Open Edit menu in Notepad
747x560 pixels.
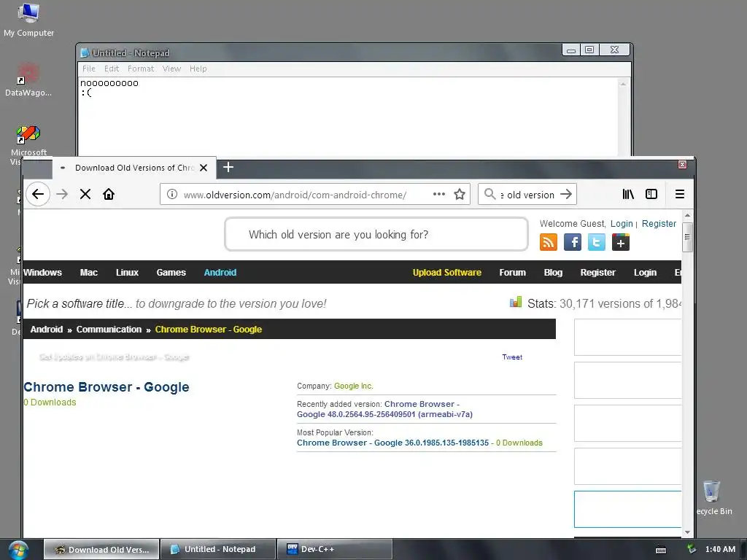112,69
